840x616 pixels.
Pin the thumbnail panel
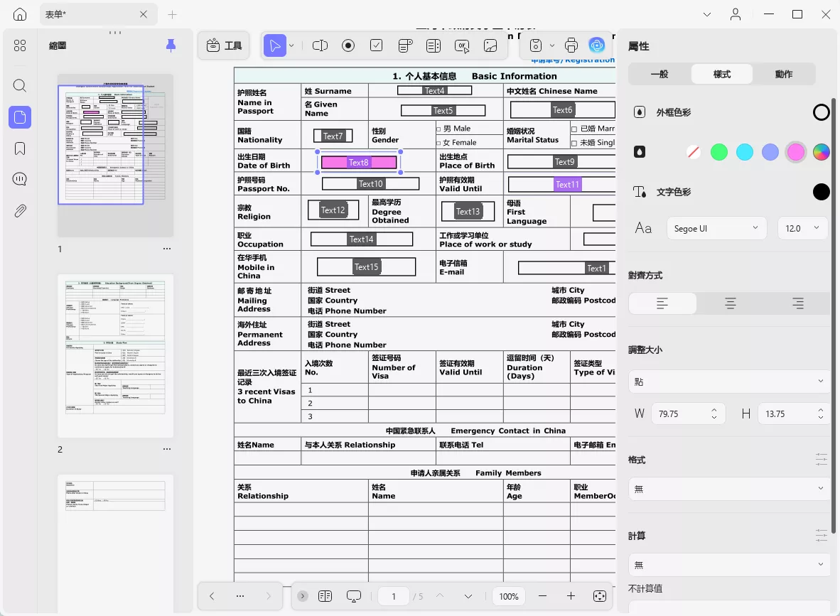click(171, 45)
